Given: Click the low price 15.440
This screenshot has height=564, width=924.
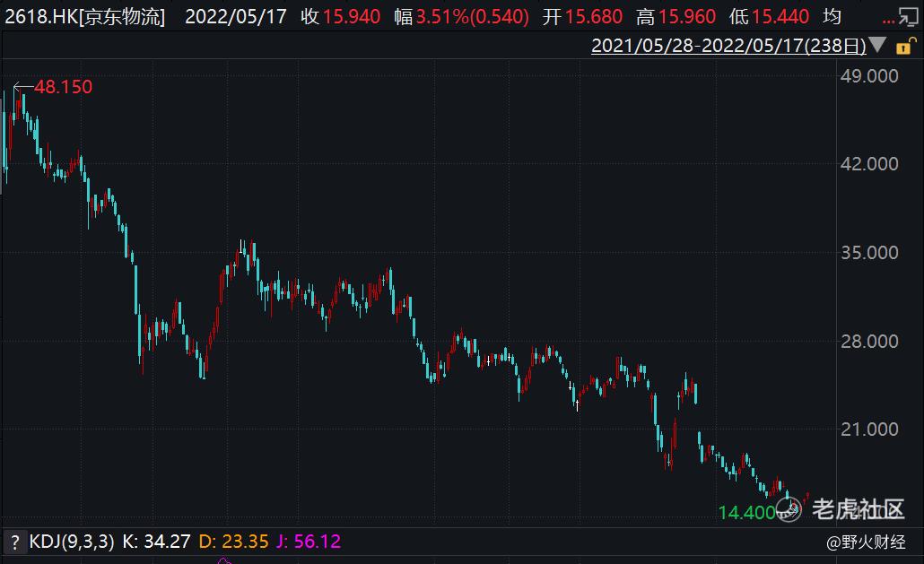Looking at the screenshot, I should (x=780, y=16).
